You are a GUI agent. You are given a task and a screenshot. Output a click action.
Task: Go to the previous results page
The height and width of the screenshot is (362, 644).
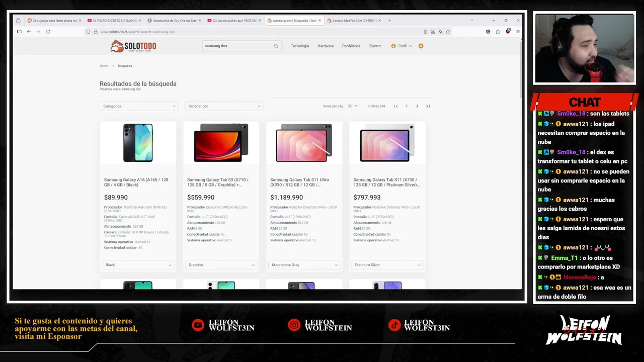(x=407, y=106)
